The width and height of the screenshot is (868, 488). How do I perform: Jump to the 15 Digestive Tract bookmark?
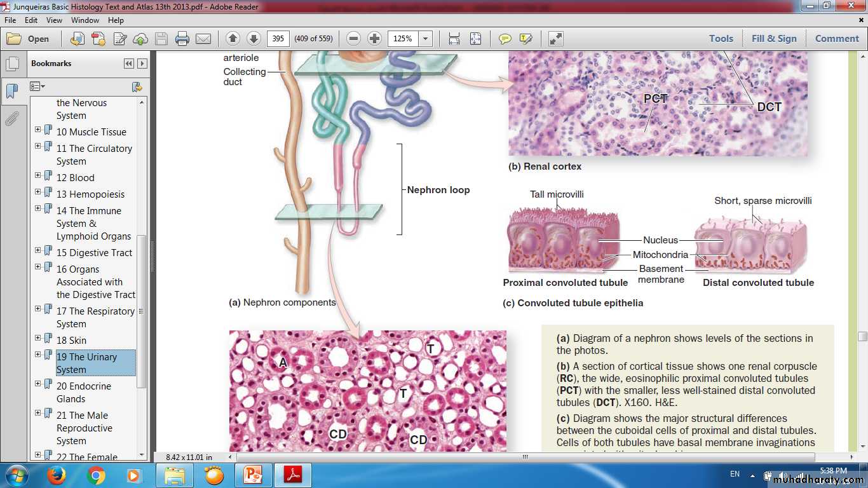point(94,253)
